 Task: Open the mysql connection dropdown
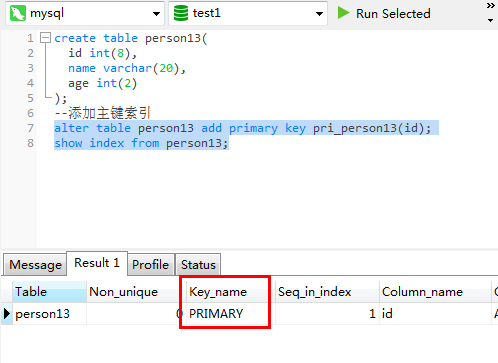[156, 14]
